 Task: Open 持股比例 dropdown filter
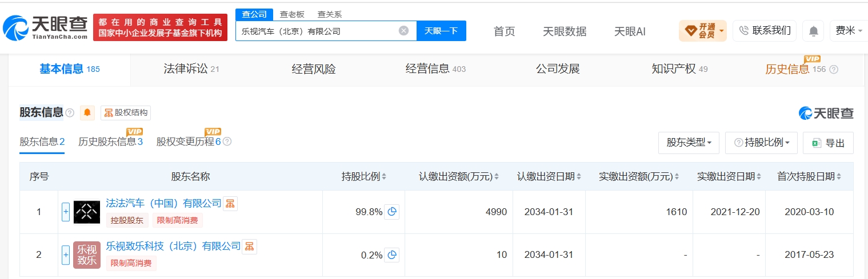pos(761,143)
